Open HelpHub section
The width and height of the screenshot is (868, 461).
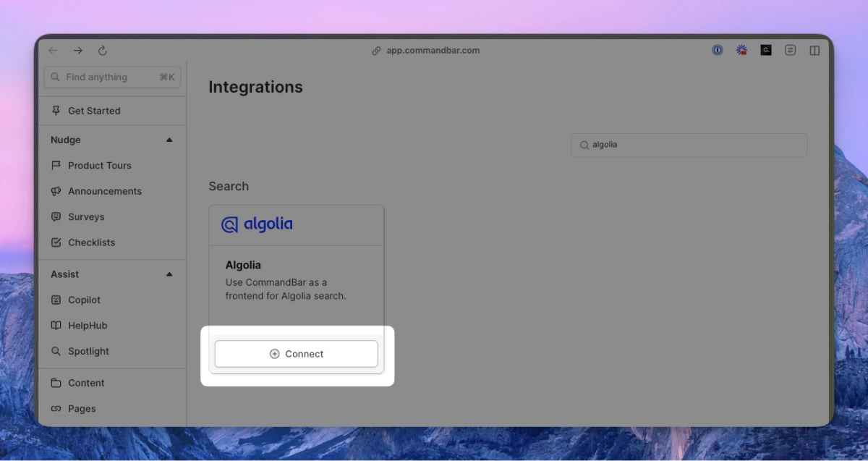click(88, 326)
